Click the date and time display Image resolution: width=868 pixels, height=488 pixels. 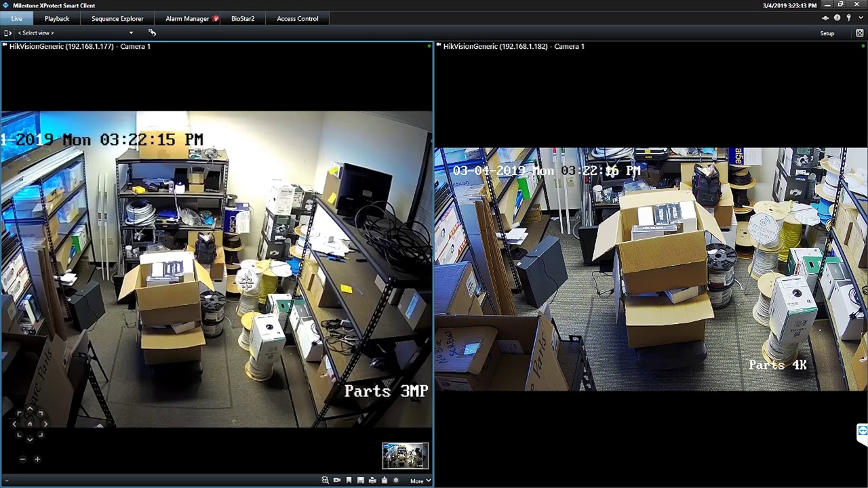789,5
